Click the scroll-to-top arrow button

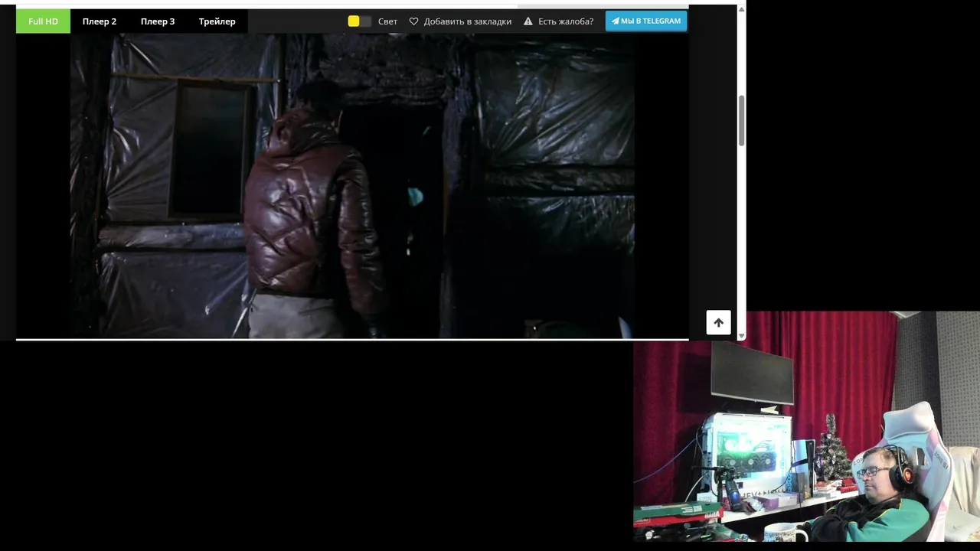[x=718, y=322]
